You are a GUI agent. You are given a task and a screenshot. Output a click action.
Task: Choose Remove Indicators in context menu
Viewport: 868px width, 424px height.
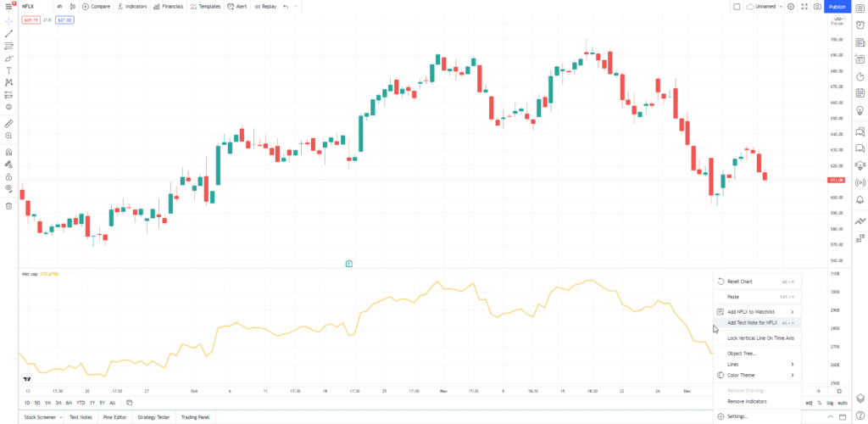[757, 401]
